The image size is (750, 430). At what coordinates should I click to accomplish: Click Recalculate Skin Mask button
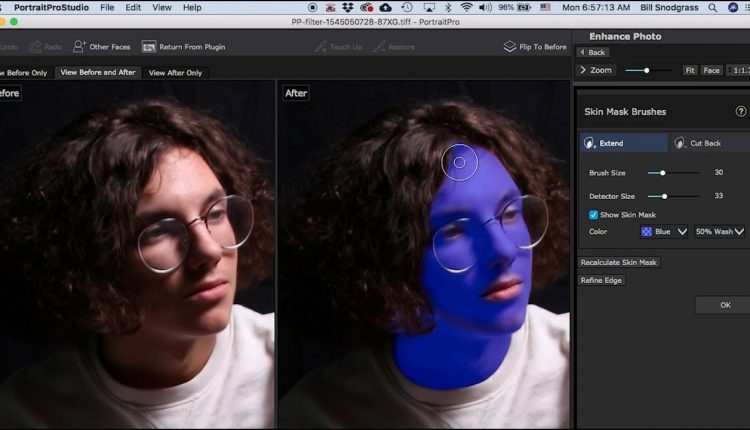(x=618, y=262)
